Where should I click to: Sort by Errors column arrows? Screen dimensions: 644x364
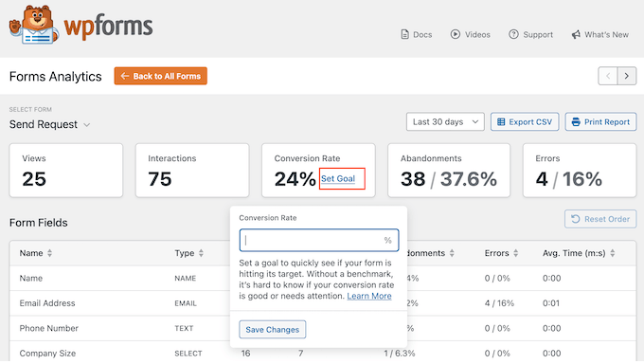pyautogui.click(x=515, y=253)
